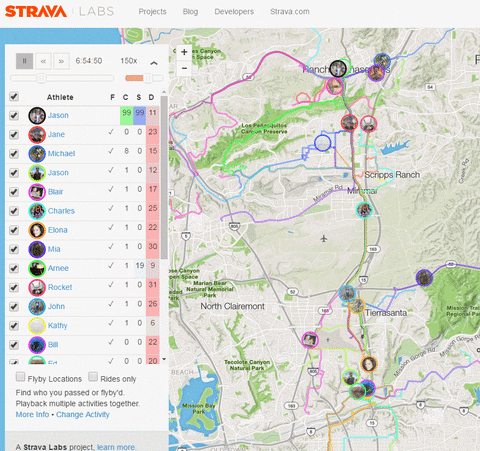Collapse the playback controls panel chevron
This screenshot has width=480, height=451.
tap(154, 63)
